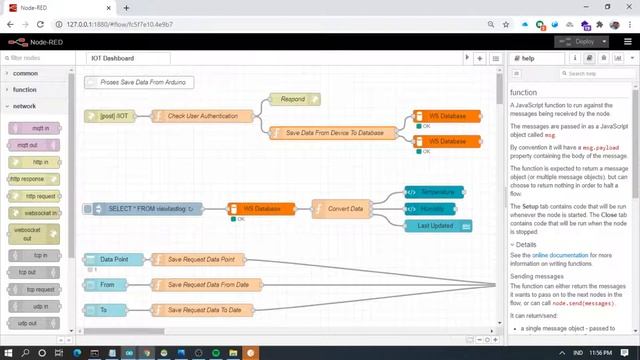Zoom out the workspace with minus icon
The height and width of the screenshot is (360, 640).
(x=479, y=340)
